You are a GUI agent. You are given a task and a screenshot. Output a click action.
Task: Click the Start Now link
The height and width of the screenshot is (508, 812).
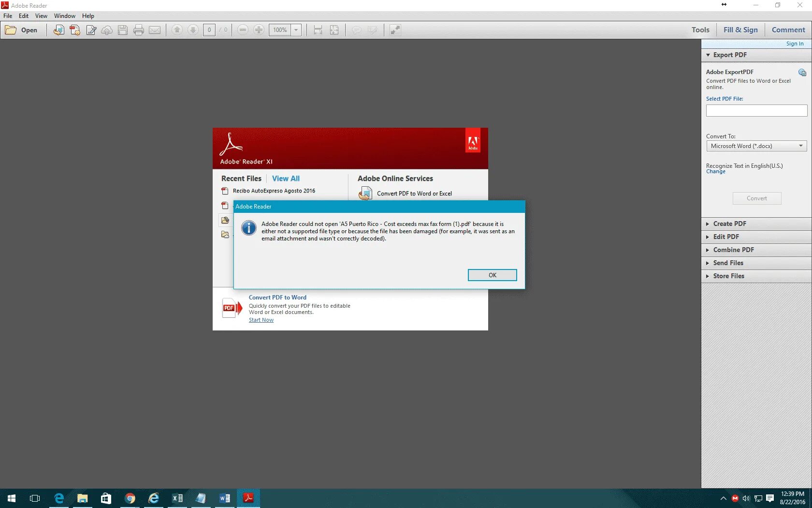point(261,320)
